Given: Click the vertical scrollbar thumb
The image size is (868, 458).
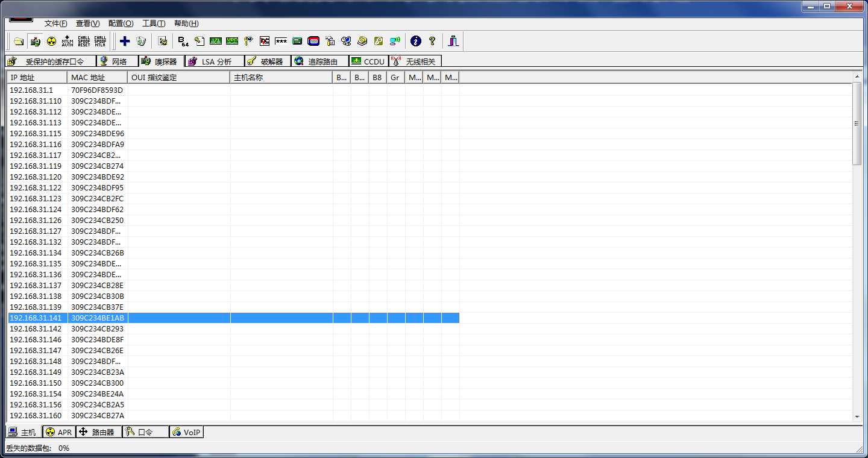Looking at the screenshot, I should click(x=857, y=123).
